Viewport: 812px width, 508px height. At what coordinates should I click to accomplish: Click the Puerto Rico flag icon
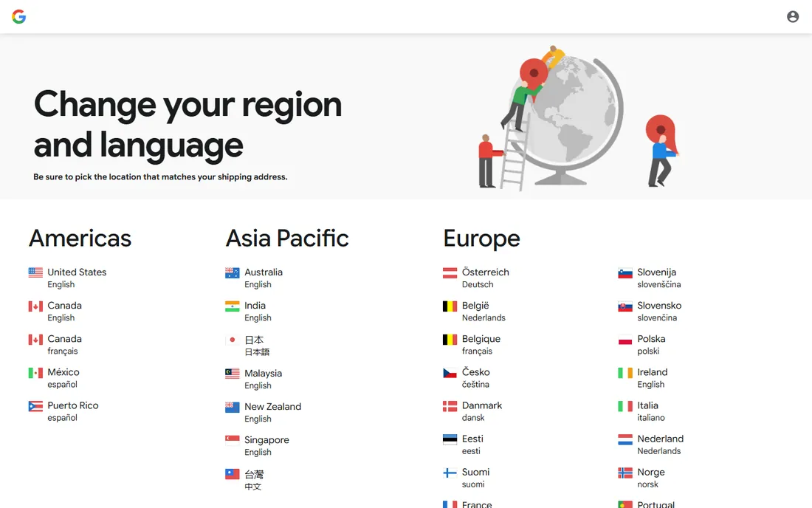(x=35, y=406)
